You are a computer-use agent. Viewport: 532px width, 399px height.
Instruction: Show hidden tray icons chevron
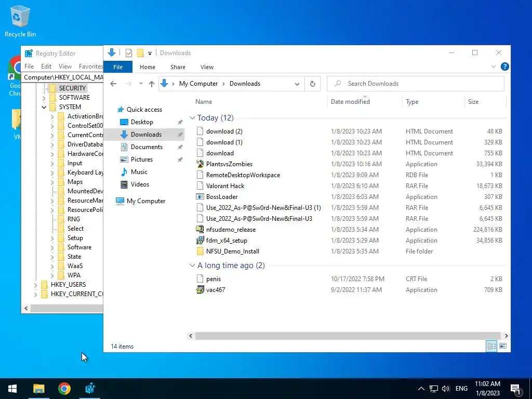421,389
